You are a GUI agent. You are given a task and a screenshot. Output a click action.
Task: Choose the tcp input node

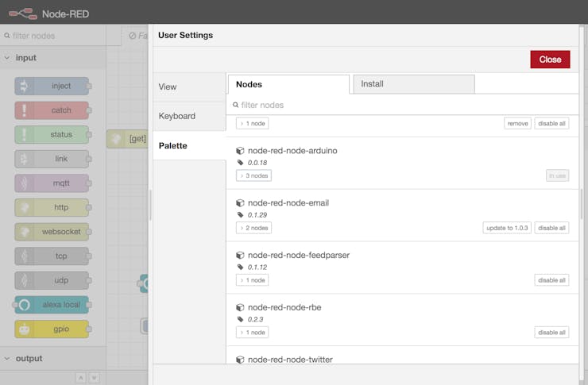coord(52,256)
